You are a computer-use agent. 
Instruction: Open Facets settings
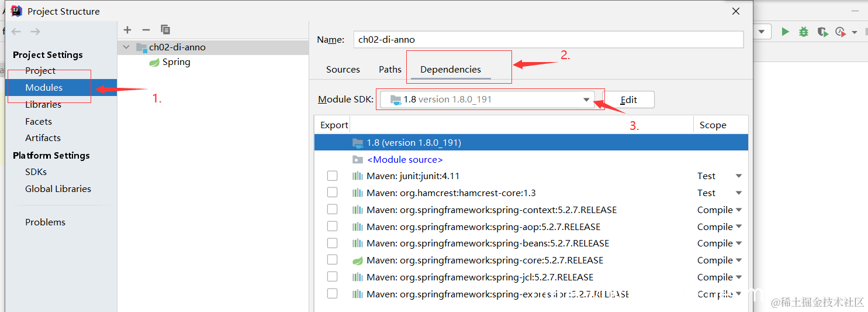(x=39, y=122)
